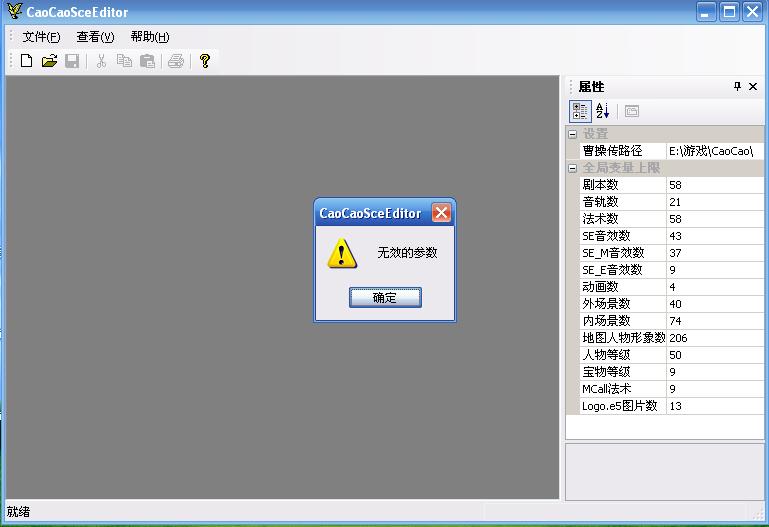
Task: Paste using the clipboard icon
Action: pyautogui.click(x=147, y=61)
